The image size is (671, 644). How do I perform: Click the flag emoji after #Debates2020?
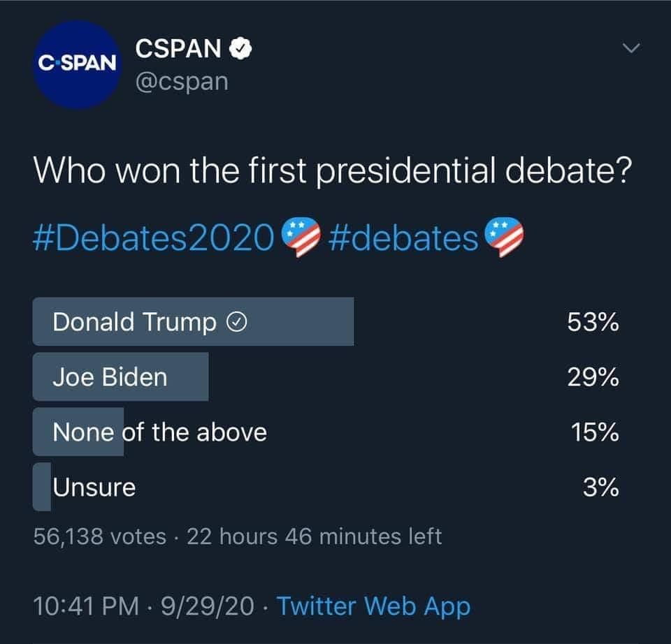coord(301,237)
